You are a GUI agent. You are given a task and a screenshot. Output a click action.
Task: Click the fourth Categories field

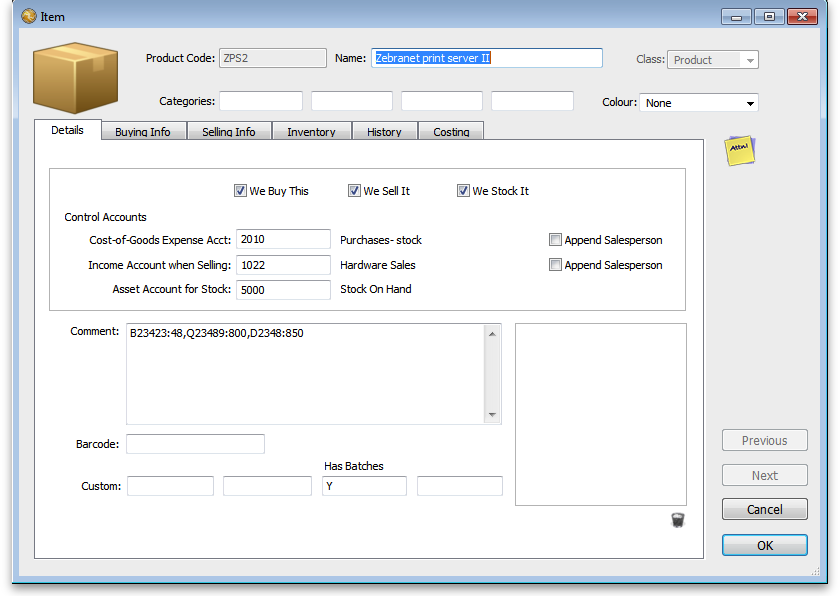pos(532,101)
